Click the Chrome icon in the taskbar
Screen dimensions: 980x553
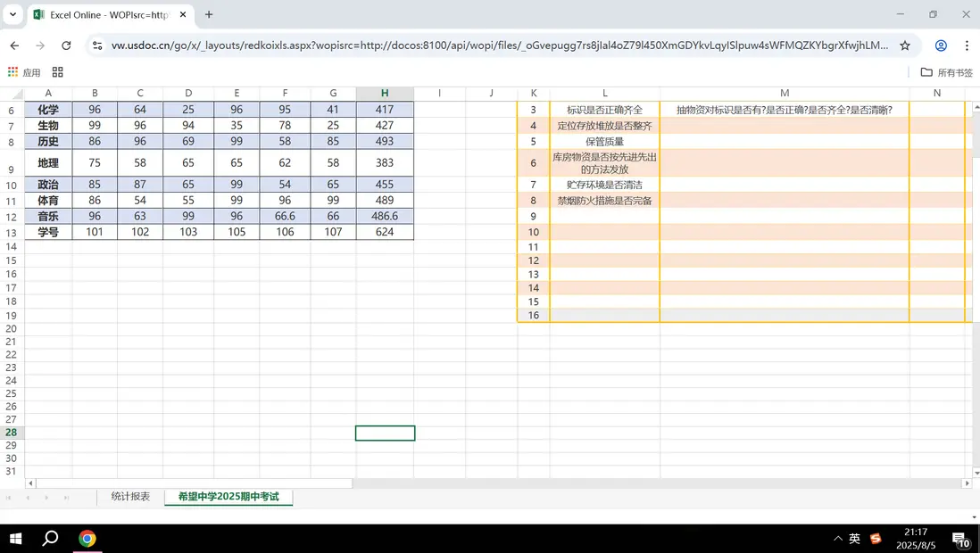(x=87, y=539)
